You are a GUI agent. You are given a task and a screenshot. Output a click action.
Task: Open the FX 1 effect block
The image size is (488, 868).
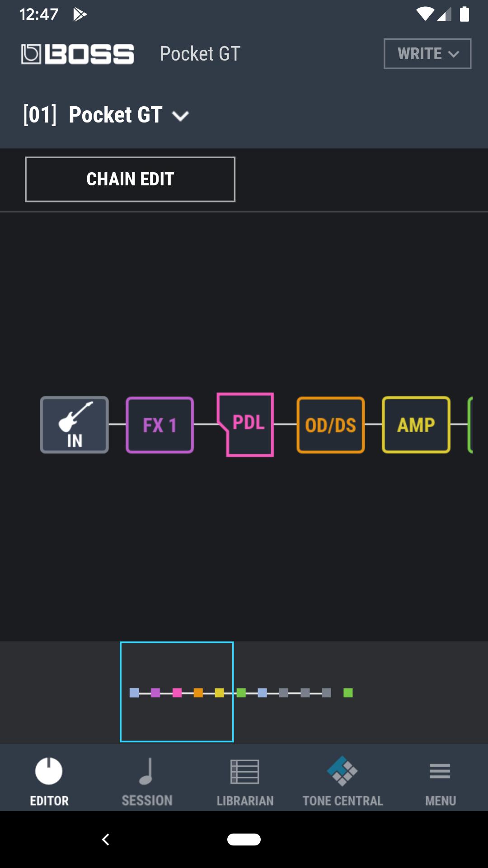[160, 425]
